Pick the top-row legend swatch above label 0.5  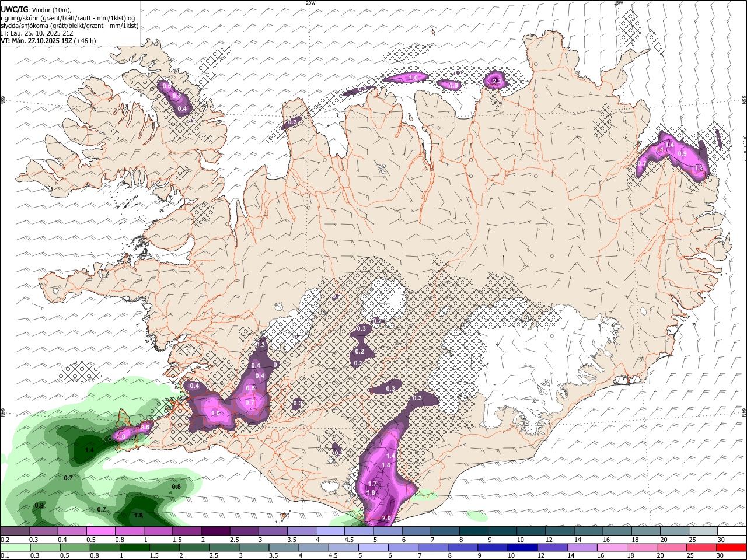pyautogui.click(x=100, y=531)
